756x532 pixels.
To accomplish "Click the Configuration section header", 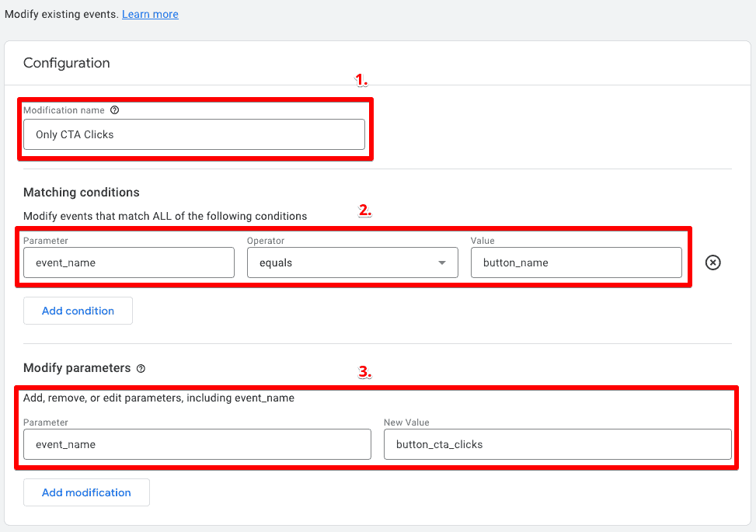I will click(x=66, y=63).
